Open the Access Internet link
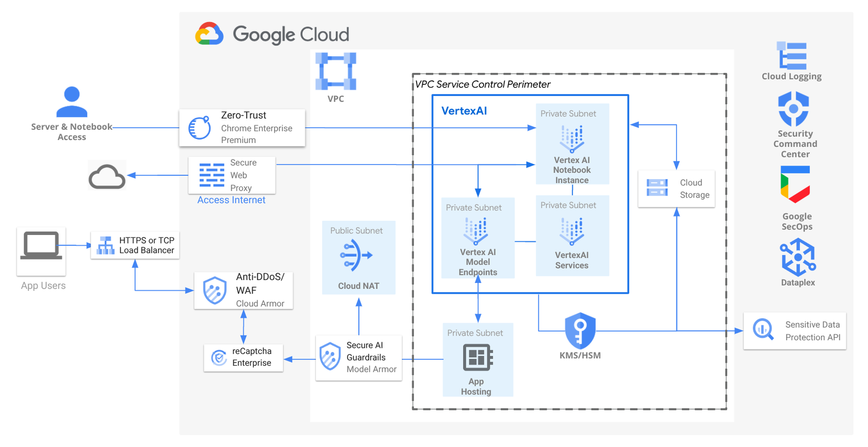The image size is (868, 447). (x=231, y=200)
